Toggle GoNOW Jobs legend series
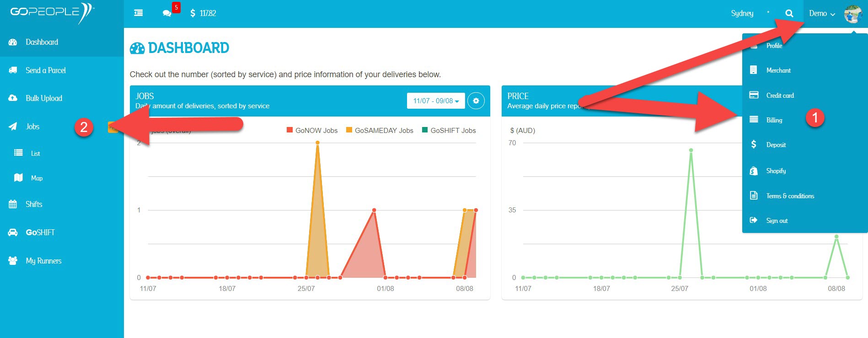 coord(312,130)
